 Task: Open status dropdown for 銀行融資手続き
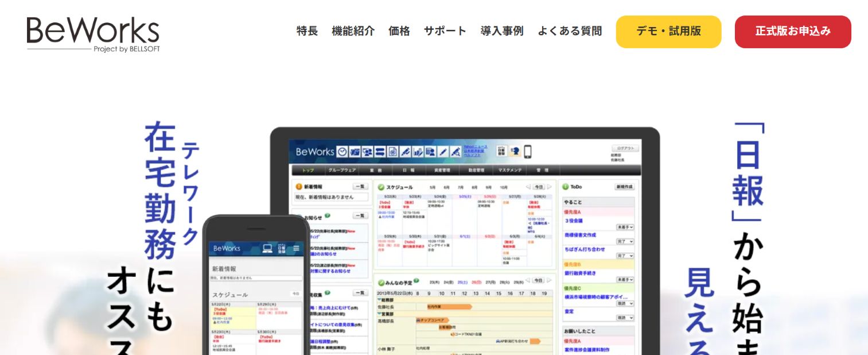625,280
